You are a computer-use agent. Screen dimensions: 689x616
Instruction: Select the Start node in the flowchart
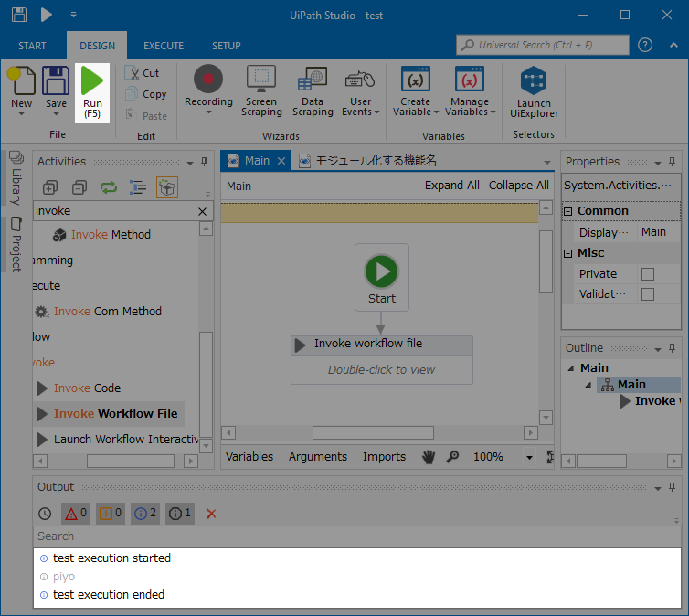click(x=381, y=278)
